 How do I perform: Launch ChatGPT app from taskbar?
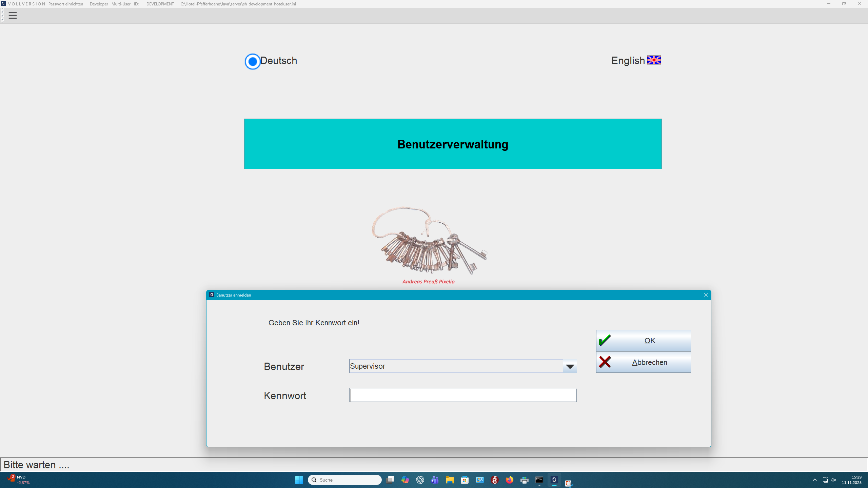(x=420, y=480)
